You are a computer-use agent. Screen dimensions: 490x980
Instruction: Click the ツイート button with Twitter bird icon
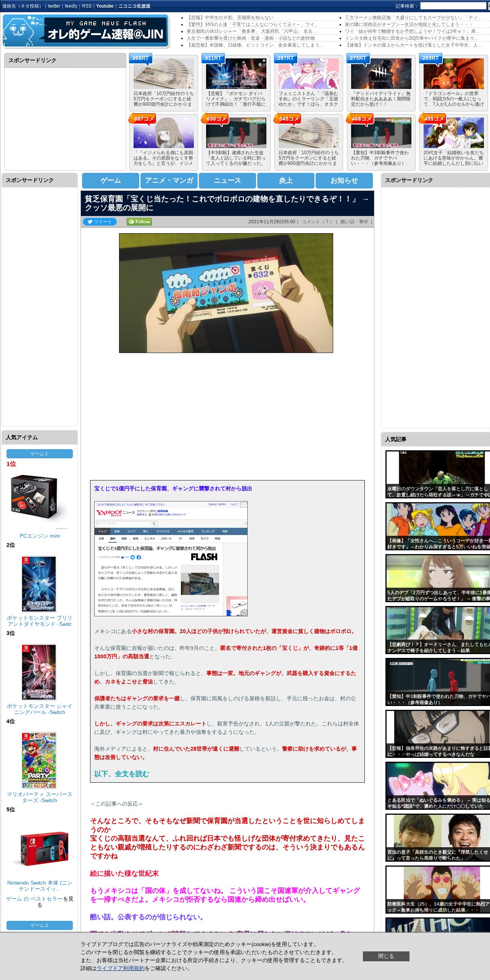(100, 222)
